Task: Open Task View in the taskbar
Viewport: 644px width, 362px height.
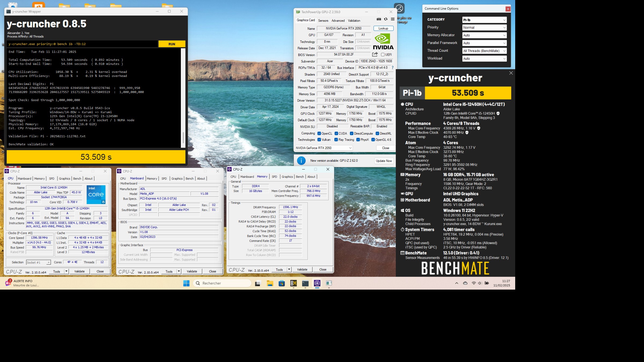Action: (x=258, y=283)
